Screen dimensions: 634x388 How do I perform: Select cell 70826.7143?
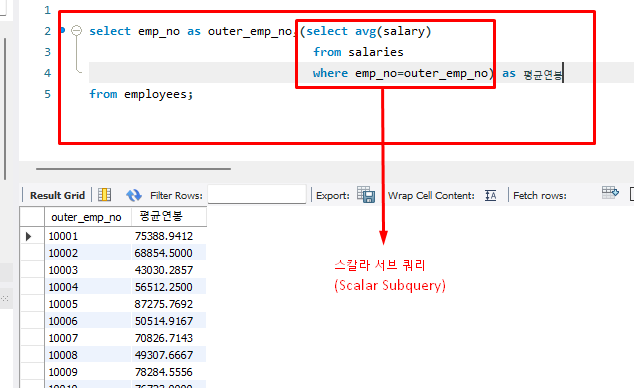169,338
